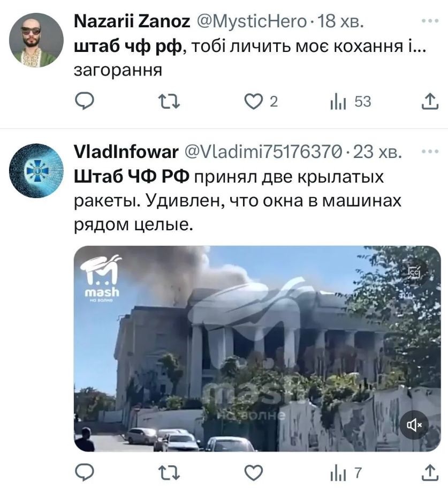View analytics showing 7 views

[x=346, y=473]
